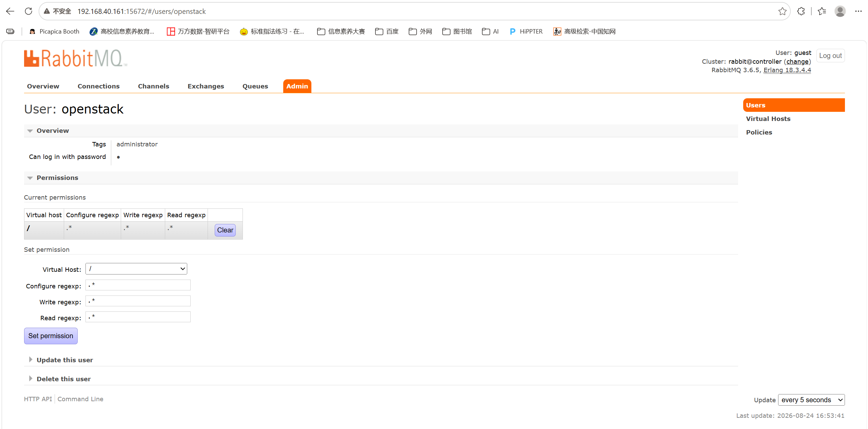Click the tab actions icon left of bookmarks
This screenshot has width=868, height=429.
[x=11, y=32]
